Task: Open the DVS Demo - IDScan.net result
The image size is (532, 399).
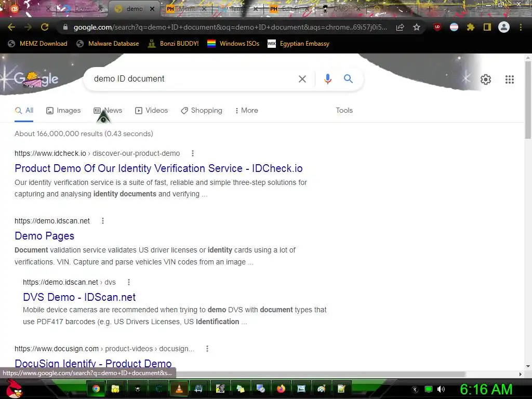Action: pos(79,297)
